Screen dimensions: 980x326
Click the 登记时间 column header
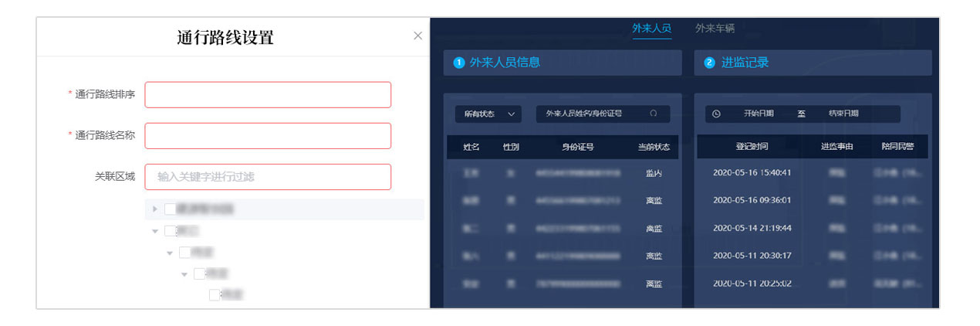coord(752,146)
